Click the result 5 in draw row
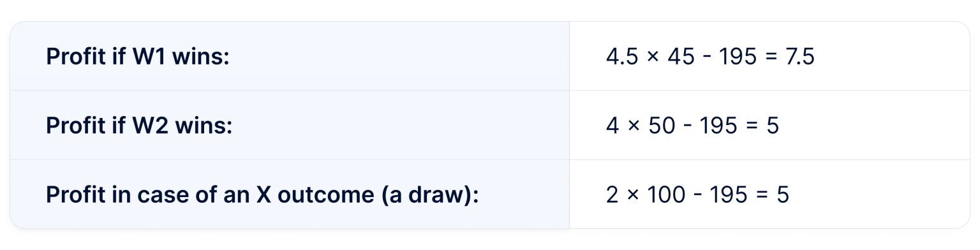The image size is (980, 250). point(782,195)
